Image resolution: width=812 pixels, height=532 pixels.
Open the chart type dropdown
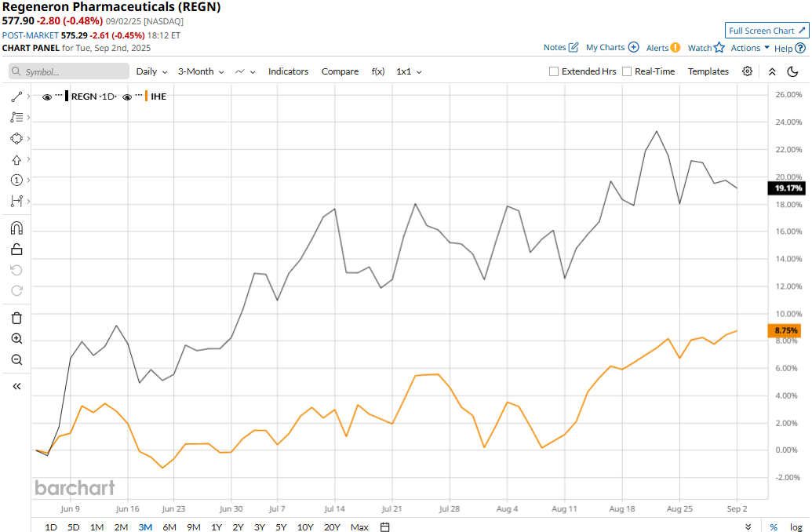click(245, 71)
